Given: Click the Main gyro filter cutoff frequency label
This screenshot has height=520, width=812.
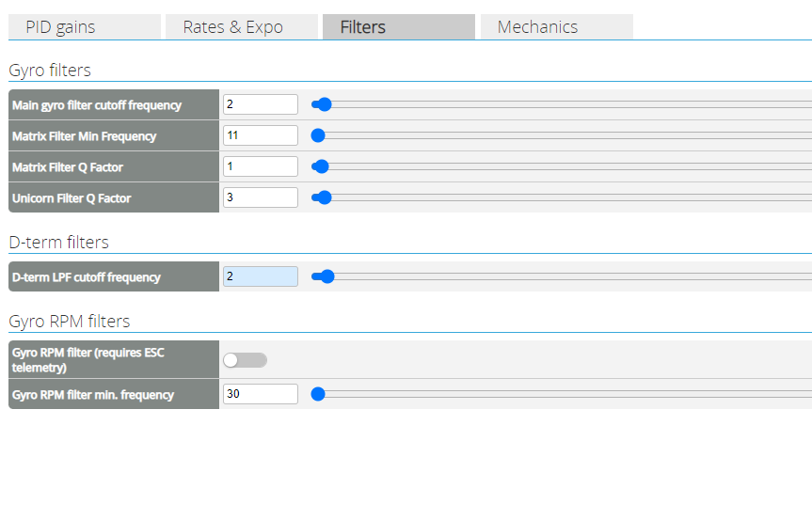Looking at the screenshot, I should click(97, 105).
